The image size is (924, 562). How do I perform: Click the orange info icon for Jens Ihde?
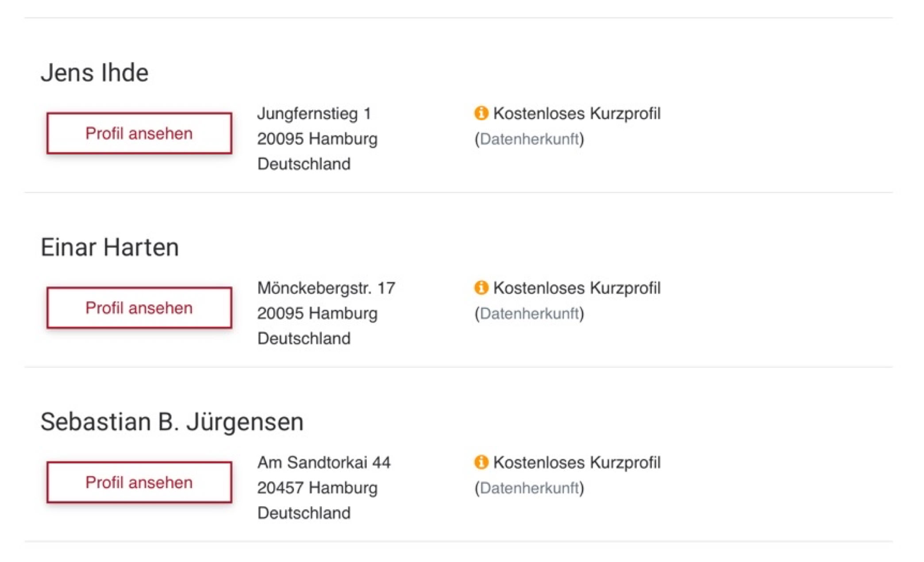click(x=481, y=113)
